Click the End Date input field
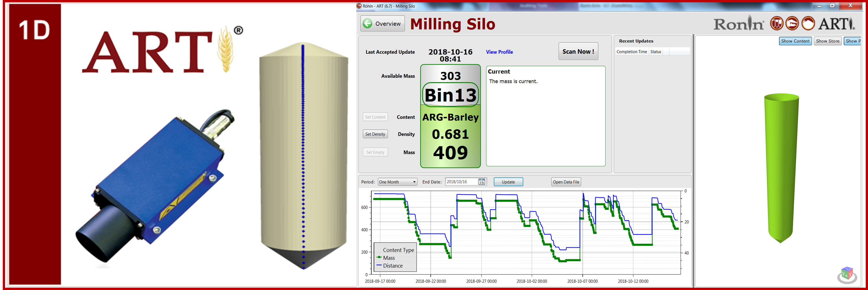The height and width of the screenshot is (290, 868). point(462,182)
